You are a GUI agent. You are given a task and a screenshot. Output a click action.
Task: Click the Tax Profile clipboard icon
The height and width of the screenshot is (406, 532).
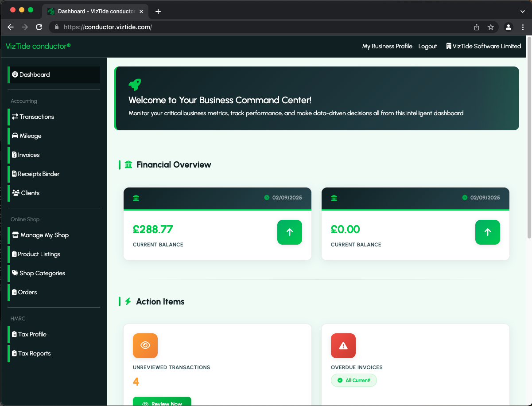14,334
